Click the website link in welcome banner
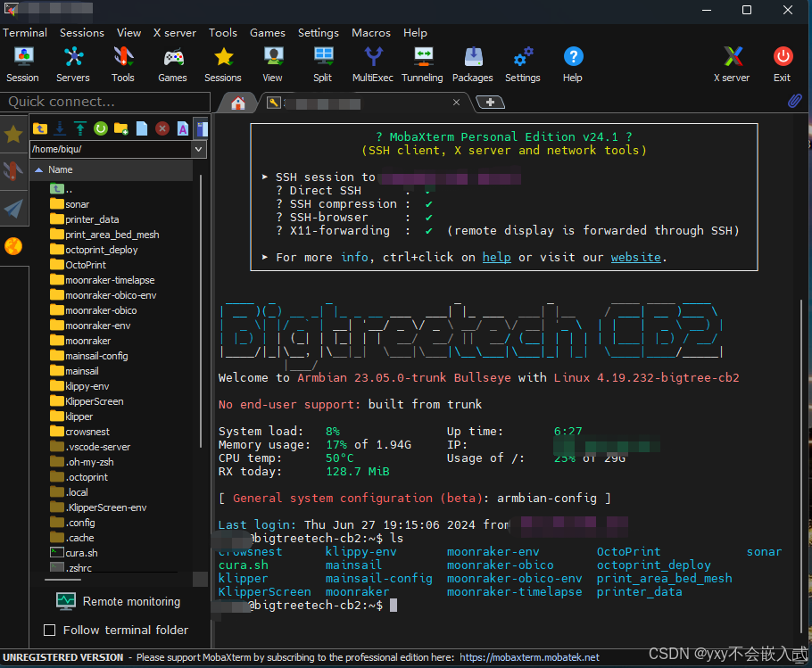The image size is (812, 668). tap(636, 257)
